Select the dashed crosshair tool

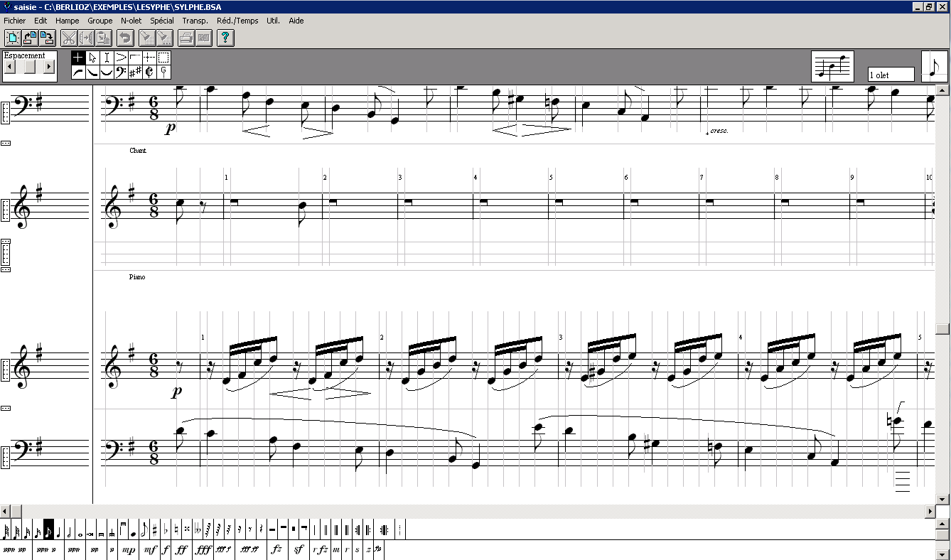point(149,58)
